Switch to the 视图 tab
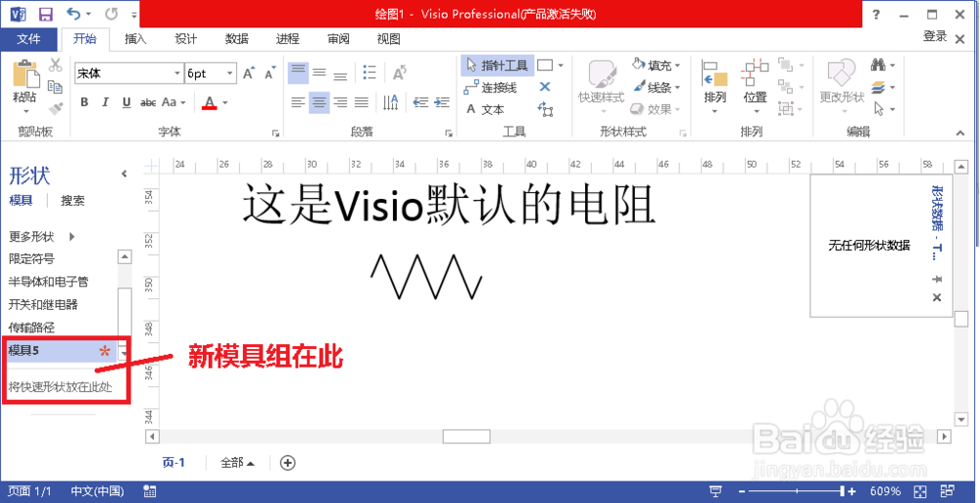The image size is (980, 503). (x=389, y=39)
